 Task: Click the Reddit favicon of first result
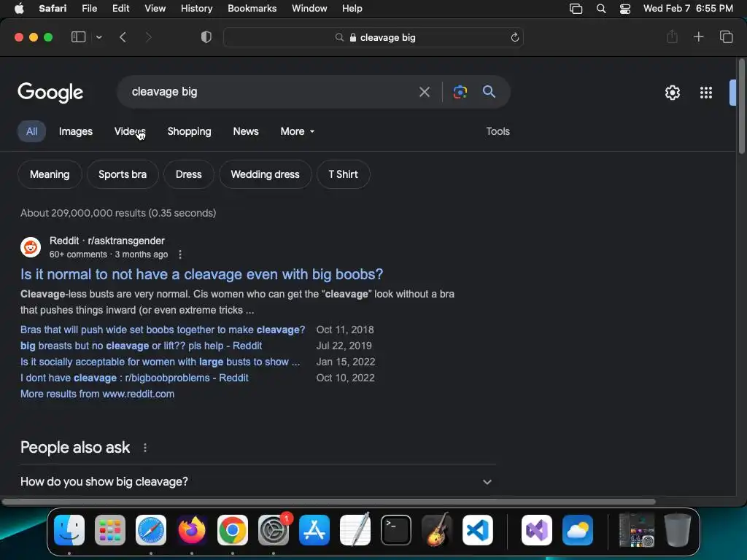pyautogui.click(x=31, y=247)
